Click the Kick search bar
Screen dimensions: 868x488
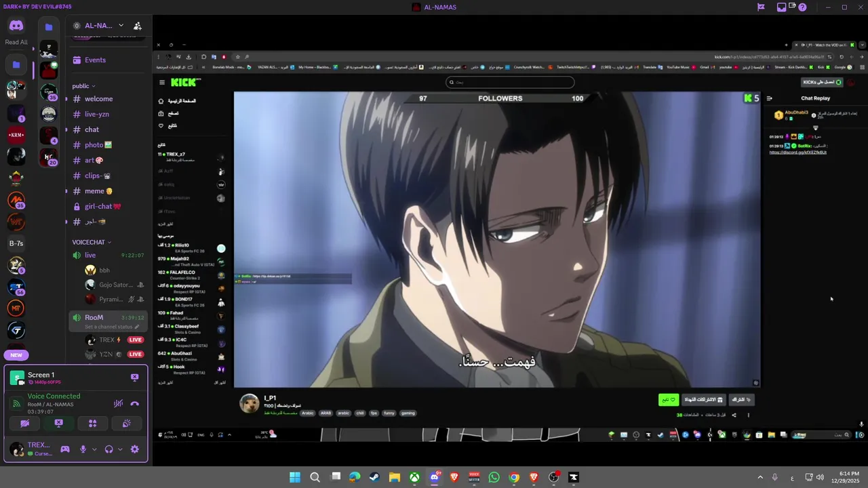point(510,82)
